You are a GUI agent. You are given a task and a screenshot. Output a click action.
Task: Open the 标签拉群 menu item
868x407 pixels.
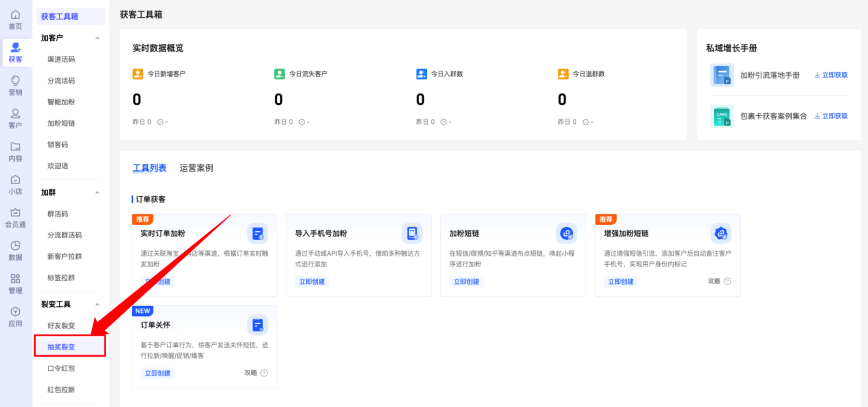click(x=61, y=278)
